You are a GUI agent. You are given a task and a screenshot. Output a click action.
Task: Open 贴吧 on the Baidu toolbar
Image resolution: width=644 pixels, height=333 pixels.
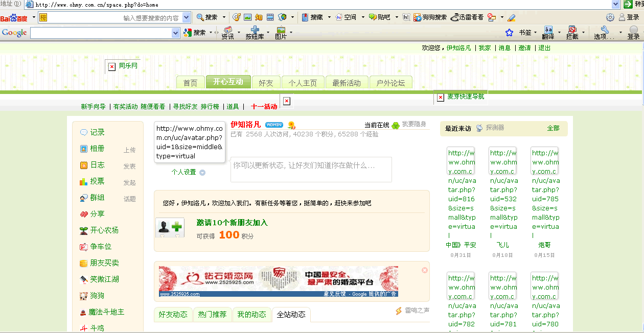click(379, 17)
